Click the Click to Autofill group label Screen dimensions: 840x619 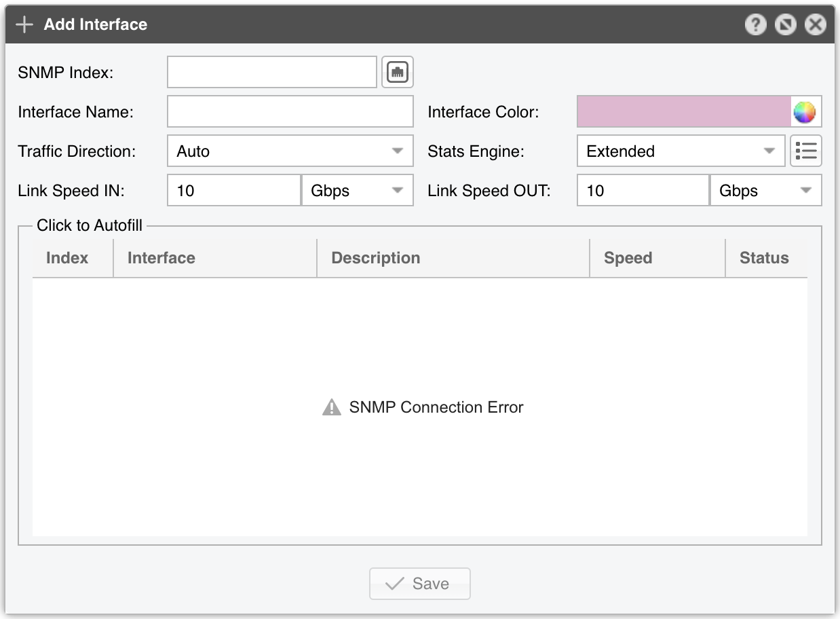click(90, 225)
